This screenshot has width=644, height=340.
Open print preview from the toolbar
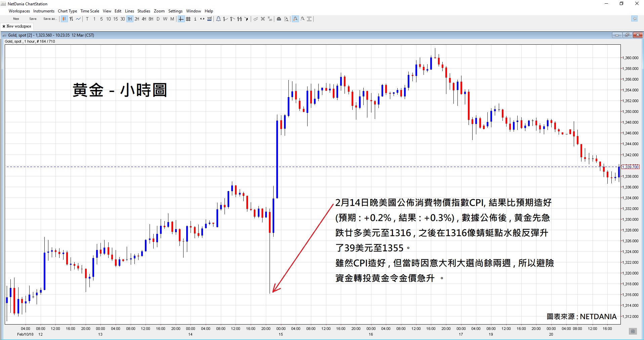(x=286, y=19)
